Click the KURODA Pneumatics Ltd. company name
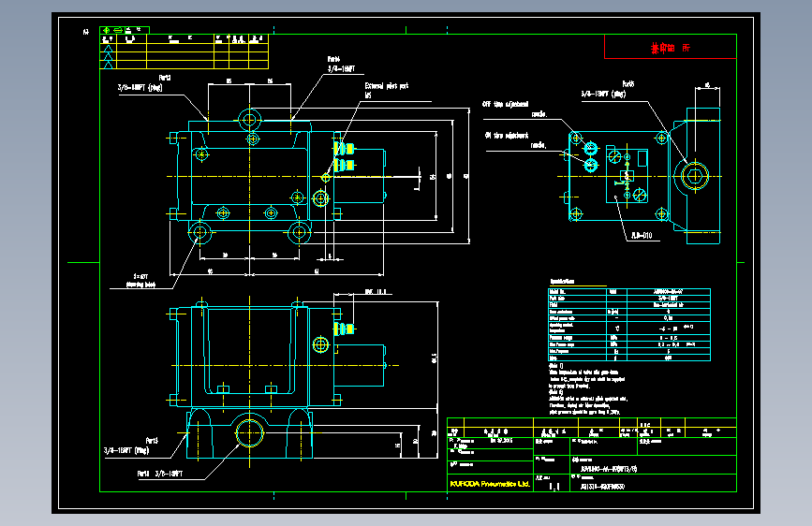 click(x=490, y=484)
